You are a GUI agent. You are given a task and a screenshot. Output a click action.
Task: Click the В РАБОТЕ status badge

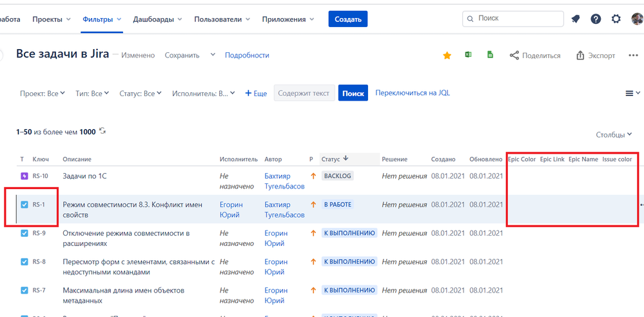(338, 205)
